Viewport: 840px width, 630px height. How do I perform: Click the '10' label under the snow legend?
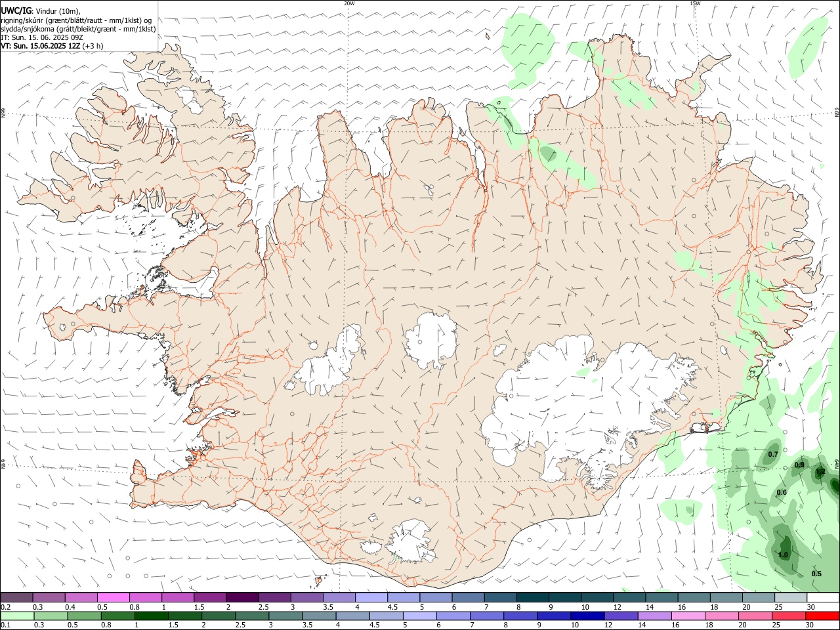click(x=585, y=607)
